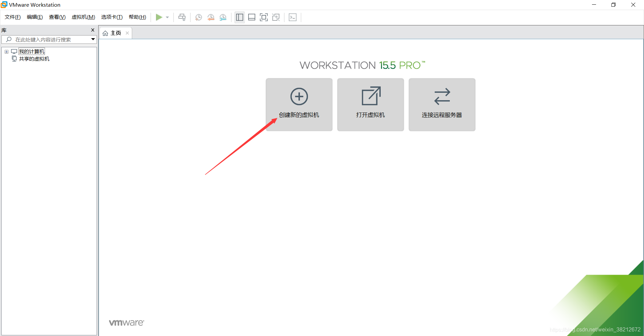644x336 pixels.
Task: Click Unity mode toolbar icon
Action: click(276, 17)
